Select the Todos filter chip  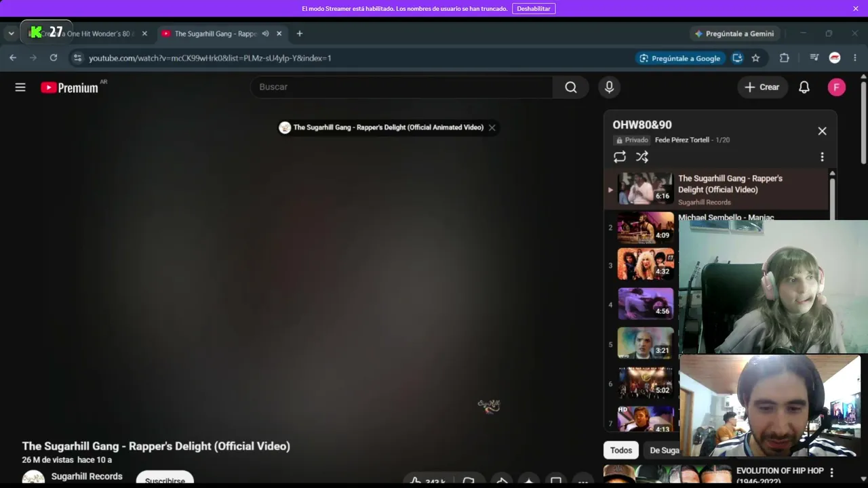tap(621, 450)
